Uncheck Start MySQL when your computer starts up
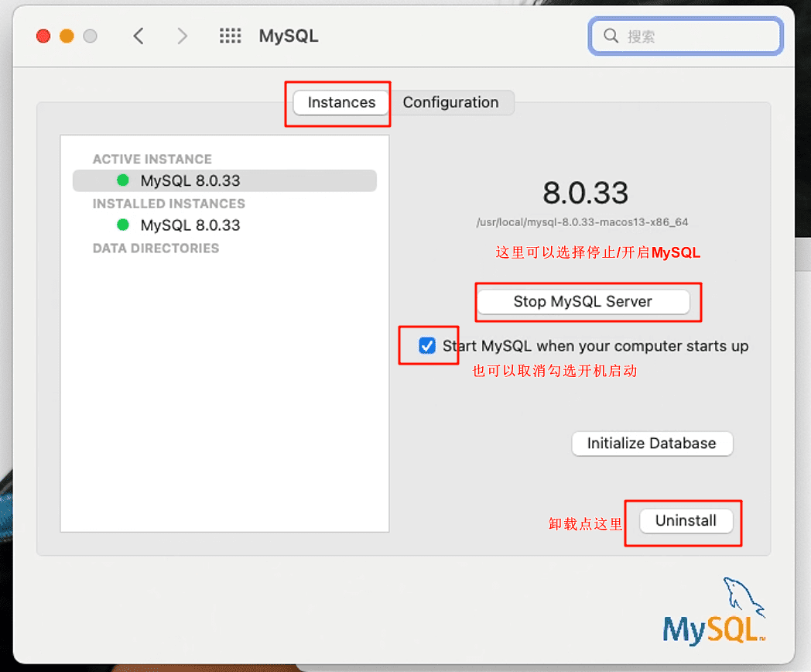Viewport: 811px width, 672px height. (x=427, y=345)
